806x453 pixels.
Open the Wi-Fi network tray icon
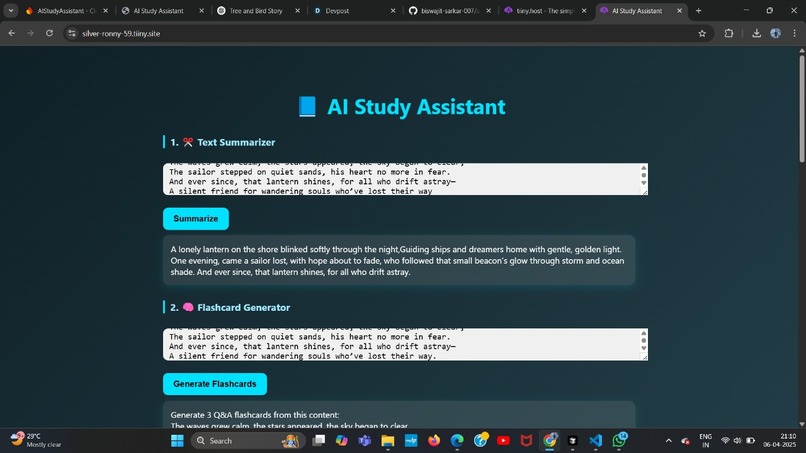725,441
